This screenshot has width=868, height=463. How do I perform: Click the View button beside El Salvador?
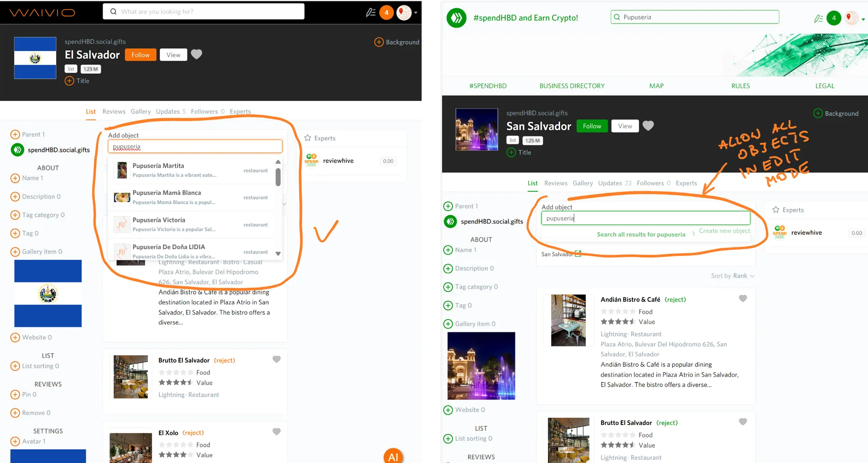pos(173,55)
